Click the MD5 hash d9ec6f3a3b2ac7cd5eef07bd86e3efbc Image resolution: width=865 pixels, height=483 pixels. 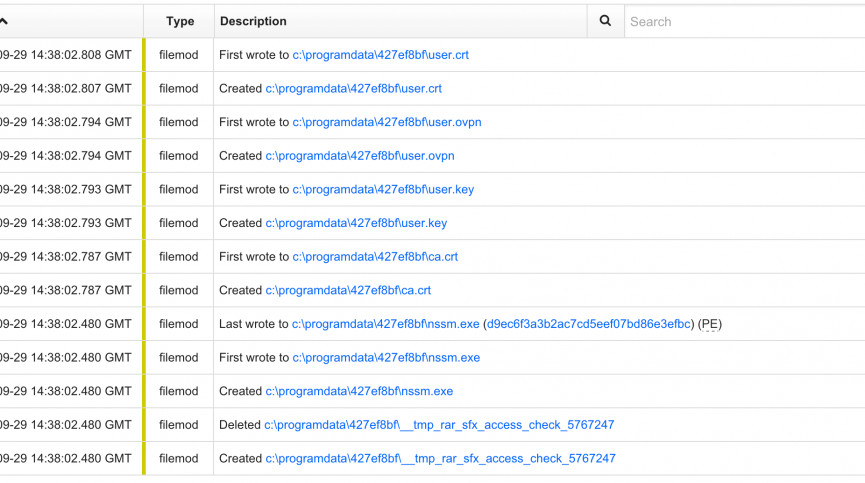pyautogui.click(x=589, y=324)
